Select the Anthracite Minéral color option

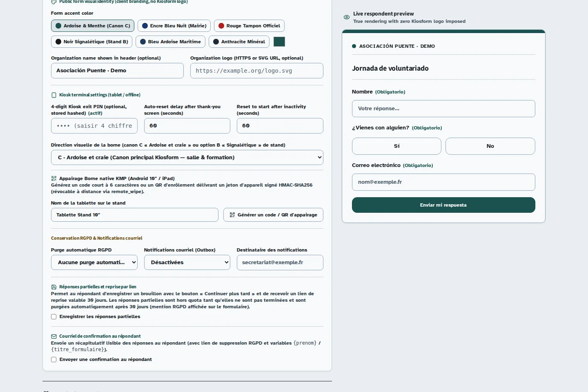(239, 42)
